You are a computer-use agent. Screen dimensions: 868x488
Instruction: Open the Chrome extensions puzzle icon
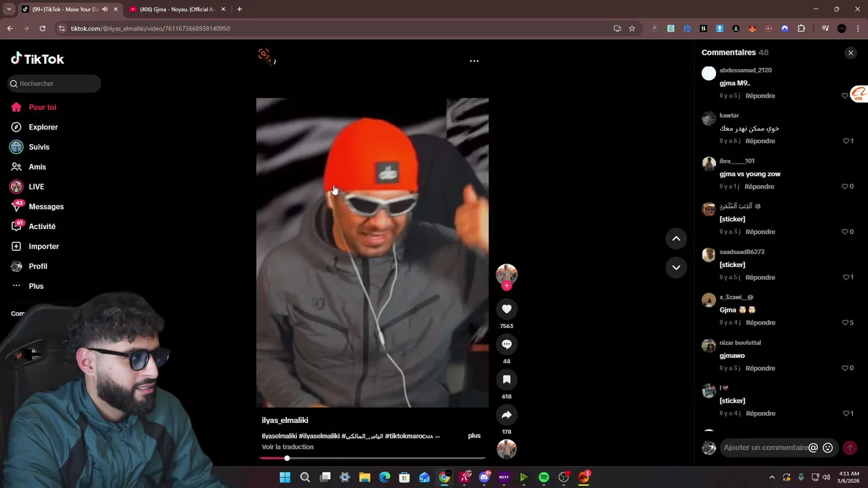pos(802,28)
